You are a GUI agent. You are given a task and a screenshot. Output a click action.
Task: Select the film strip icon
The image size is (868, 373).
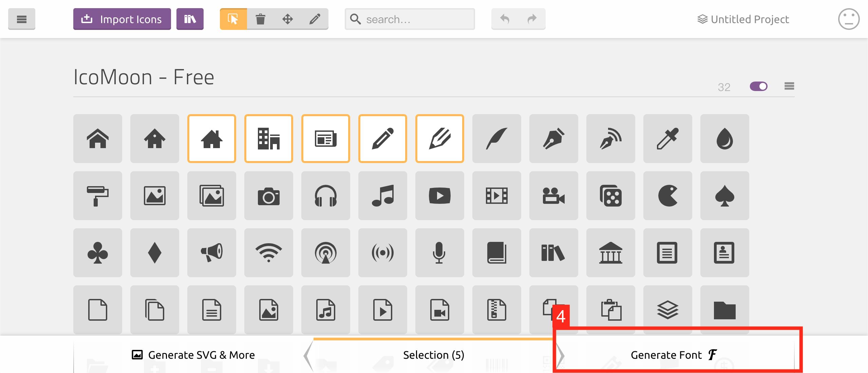497,196
